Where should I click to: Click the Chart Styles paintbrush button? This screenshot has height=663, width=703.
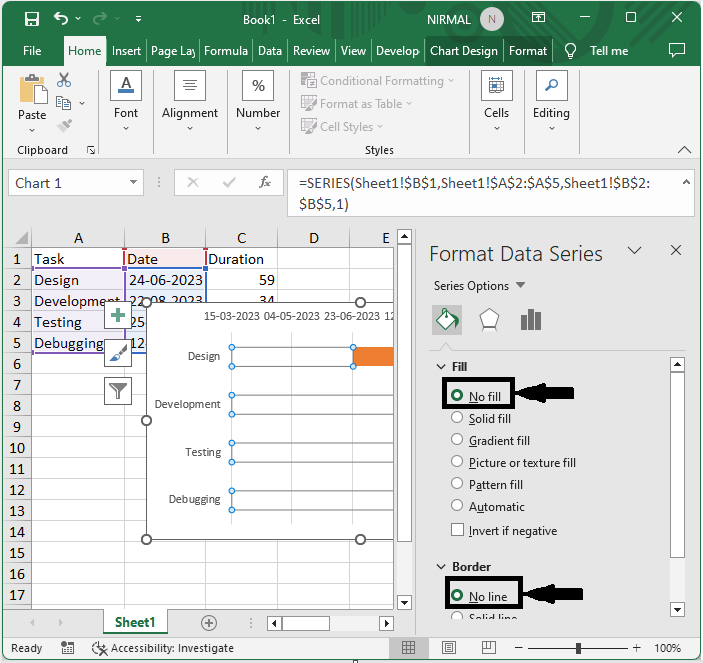point(118,353)
